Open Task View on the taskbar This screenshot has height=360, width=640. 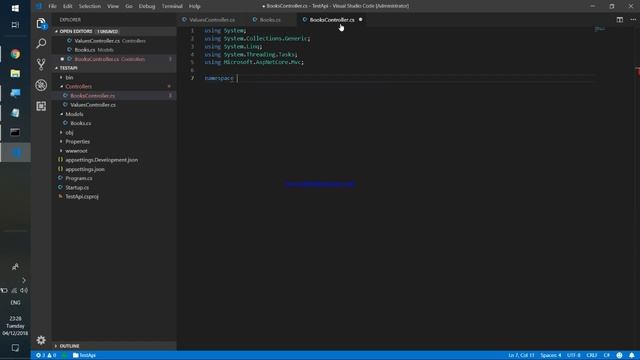(x=15, y=25)
